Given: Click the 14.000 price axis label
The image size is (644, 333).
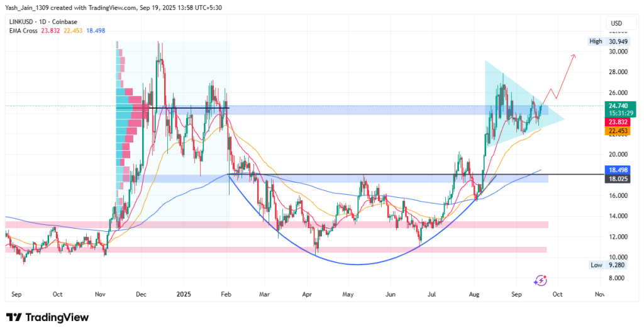Looking at the screenshot, I should pos(618,216).
